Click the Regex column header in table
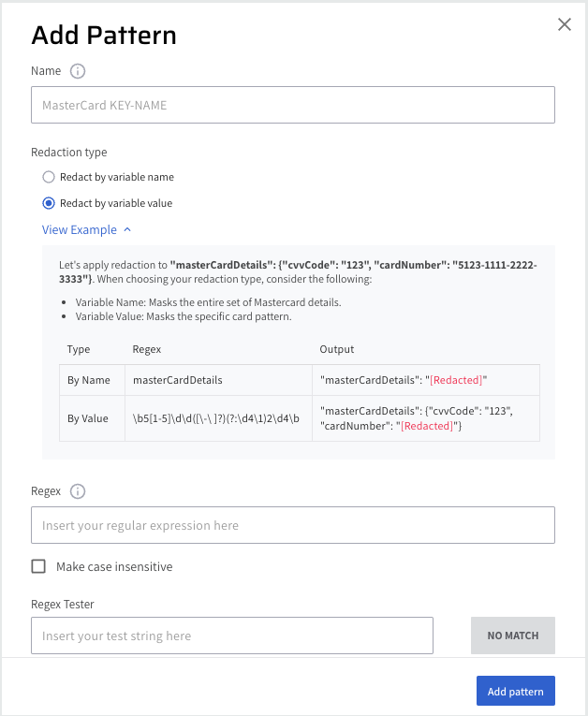The width and height of the screenshot is (588, 716). click(x=147, y=349)
